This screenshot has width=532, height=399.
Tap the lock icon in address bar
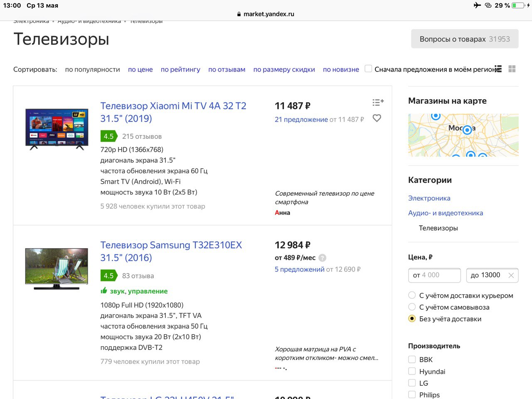click(x=239, y=14)
